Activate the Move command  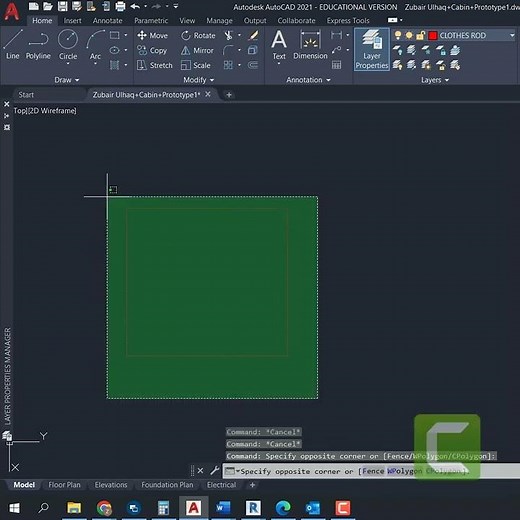152,35
